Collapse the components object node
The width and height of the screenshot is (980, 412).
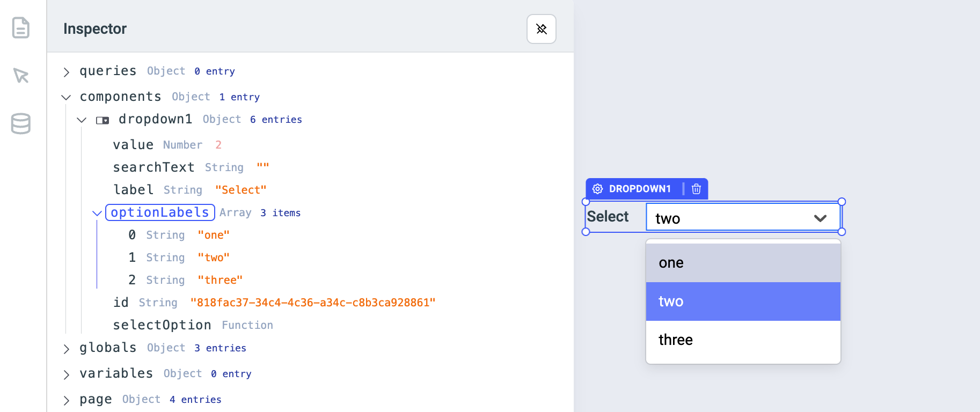point(67,97)
